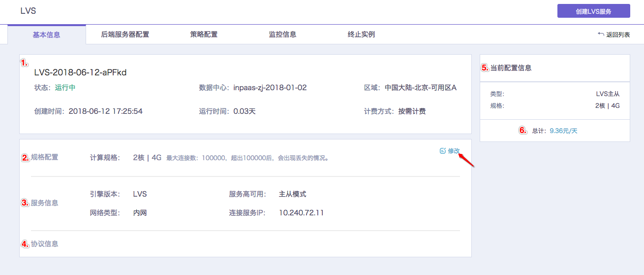Screen dimensions: 644x275
Task: Click the 协议信息 section label
Action: (44, 243)
